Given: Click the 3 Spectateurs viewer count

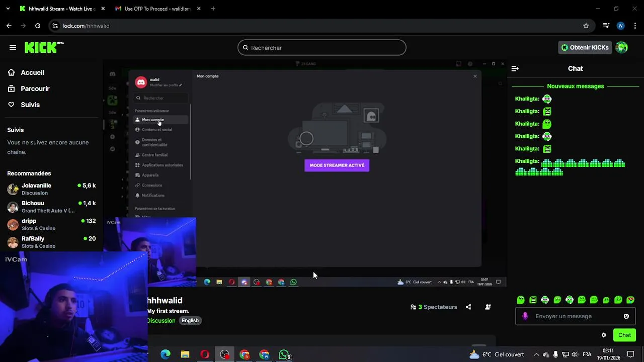Looking at the screenshot, I should (x=434, y=307).
